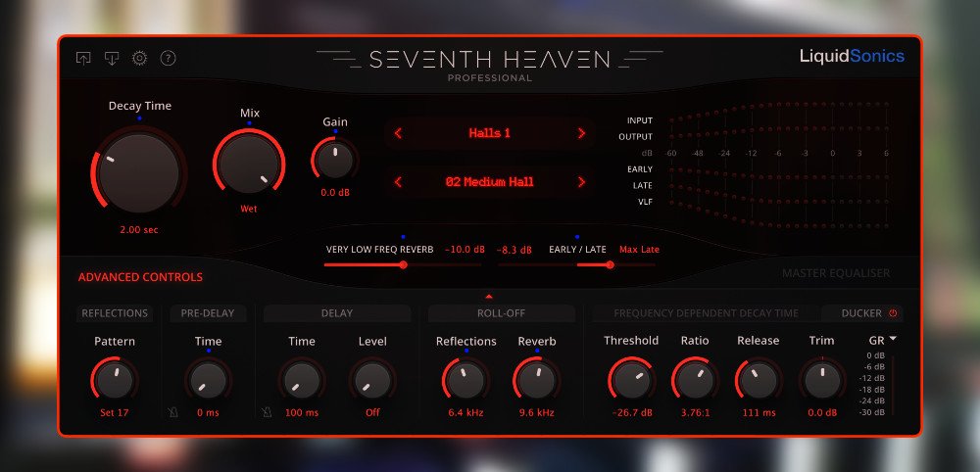Click the Very Low Freq Reverb slider handle

click(x=403, y=264)
